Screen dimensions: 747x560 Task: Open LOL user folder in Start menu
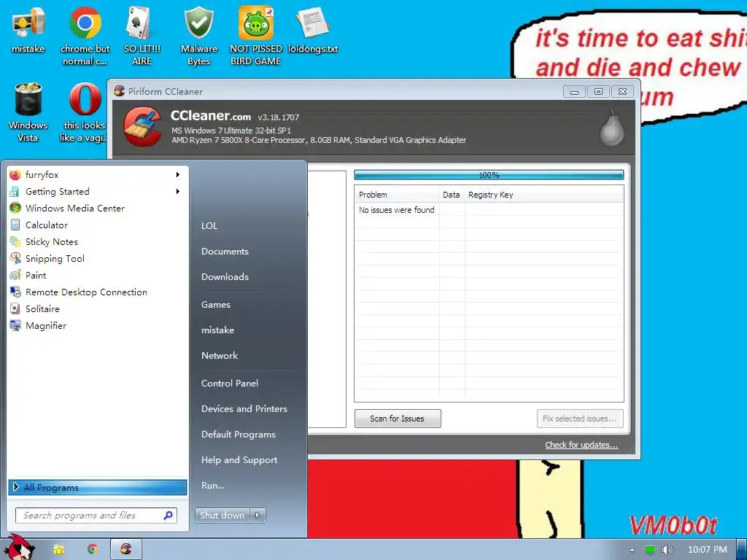[x=209, y=226]
